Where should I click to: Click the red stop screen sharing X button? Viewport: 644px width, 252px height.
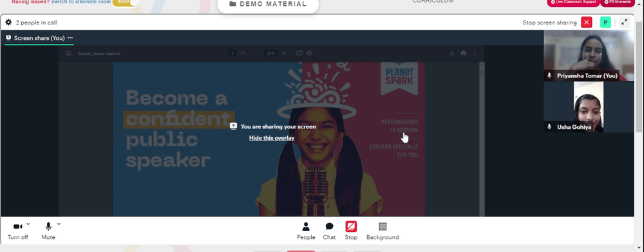click(587, 22)
